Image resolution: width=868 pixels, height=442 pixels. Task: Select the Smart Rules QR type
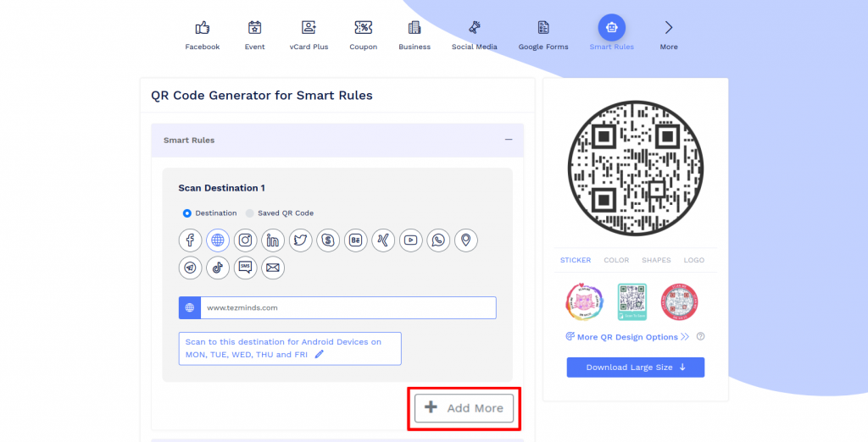tap(612, 33)
